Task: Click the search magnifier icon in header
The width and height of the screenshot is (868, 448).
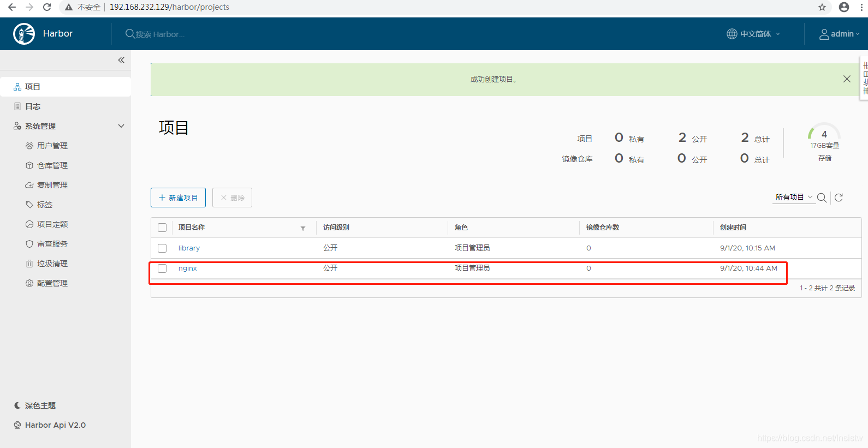Action: pos(130,34)
